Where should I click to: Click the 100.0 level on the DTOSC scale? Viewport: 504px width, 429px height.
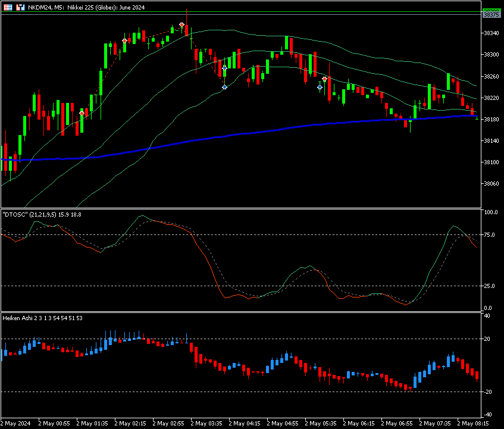coord(491,212)
